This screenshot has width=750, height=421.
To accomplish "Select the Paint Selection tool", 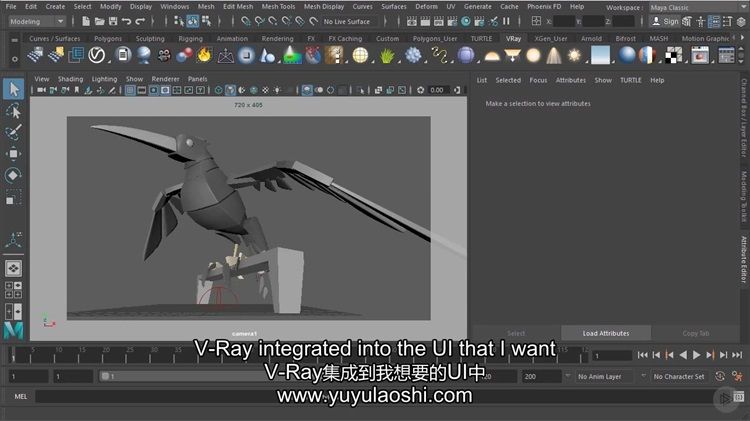I will point(13,133).
